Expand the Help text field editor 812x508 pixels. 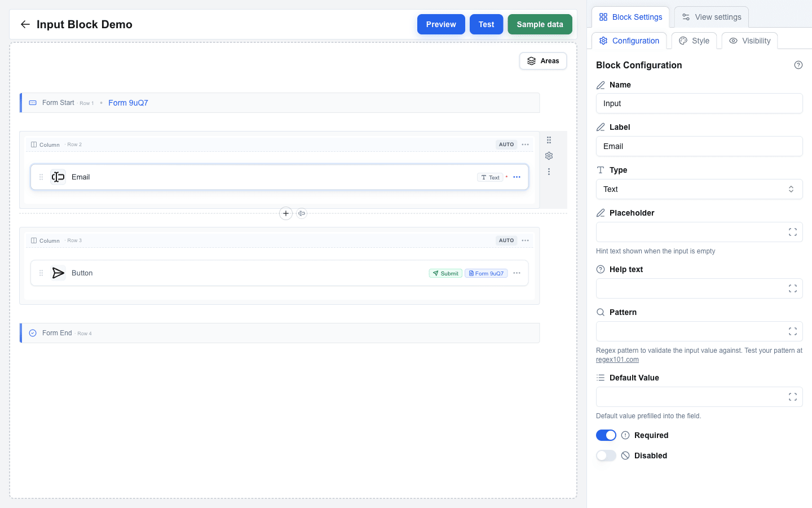click(792, 288)
